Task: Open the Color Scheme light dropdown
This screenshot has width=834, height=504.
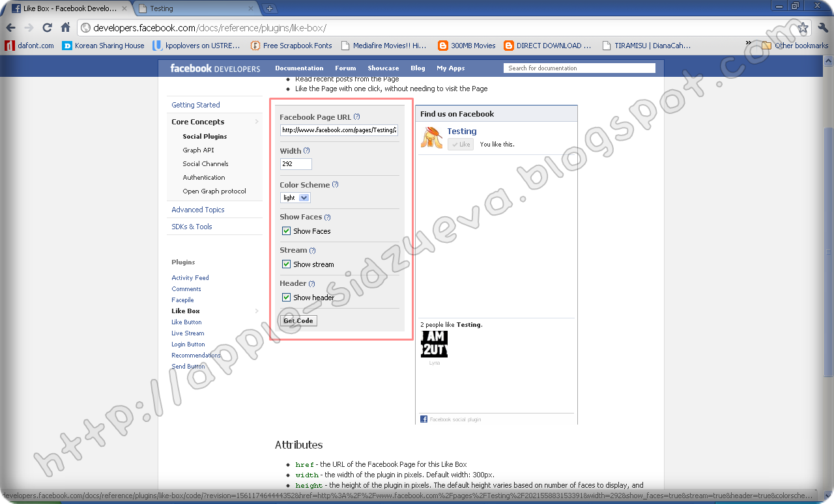Action: pos(295,197)
